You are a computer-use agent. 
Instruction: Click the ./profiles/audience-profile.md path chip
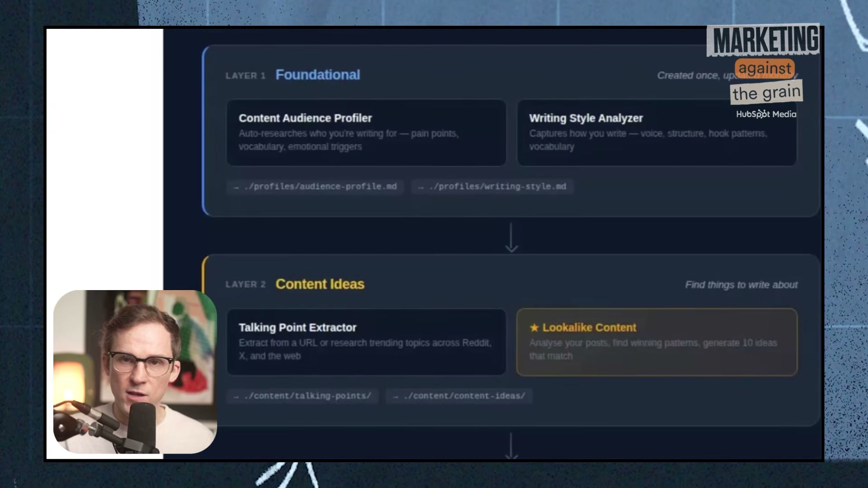(315, 187)
